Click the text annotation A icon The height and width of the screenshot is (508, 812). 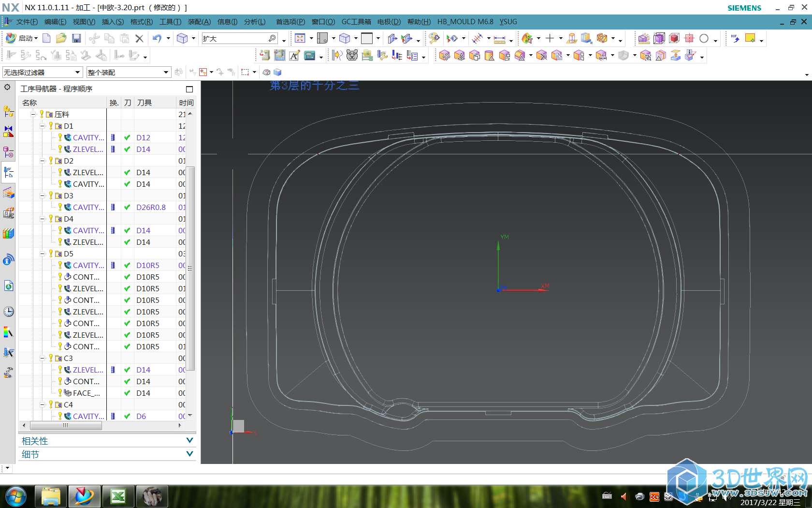point(294,56)
